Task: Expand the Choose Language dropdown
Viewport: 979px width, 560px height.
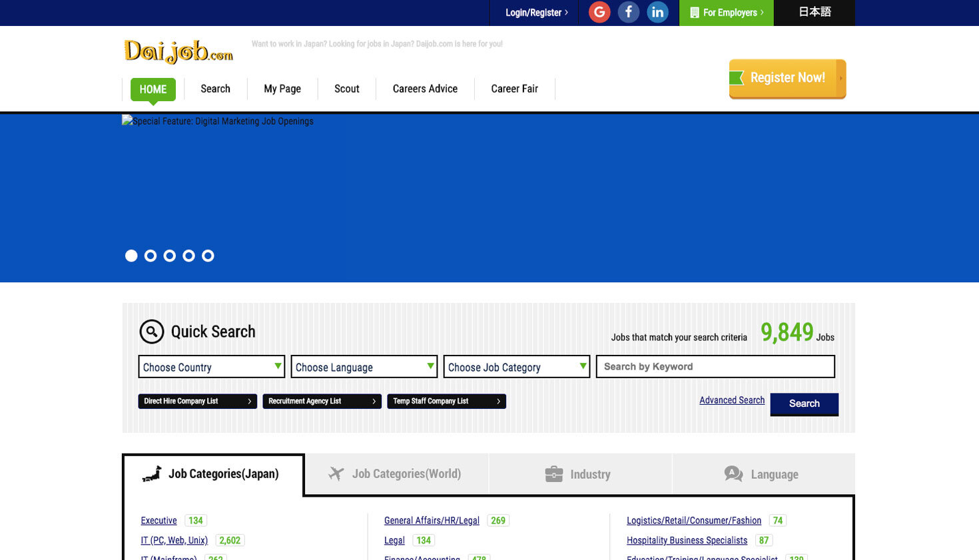Action: (364, 367)
